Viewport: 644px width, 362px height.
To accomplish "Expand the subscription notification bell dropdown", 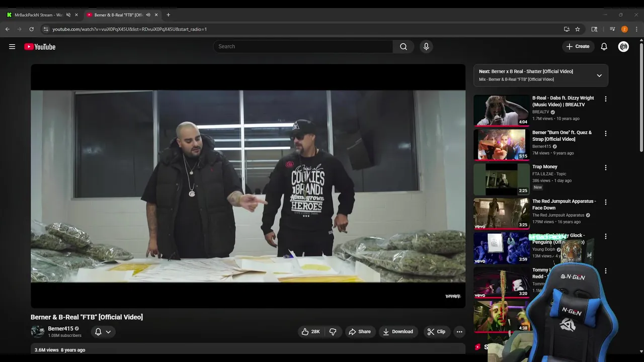I will (103, 332).
